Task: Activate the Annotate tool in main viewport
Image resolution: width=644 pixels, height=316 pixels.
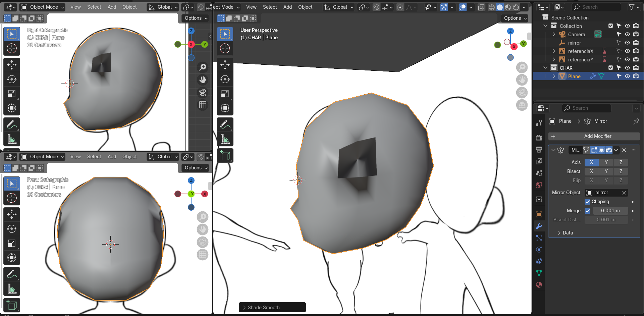Action: click(x=225, y=125)
